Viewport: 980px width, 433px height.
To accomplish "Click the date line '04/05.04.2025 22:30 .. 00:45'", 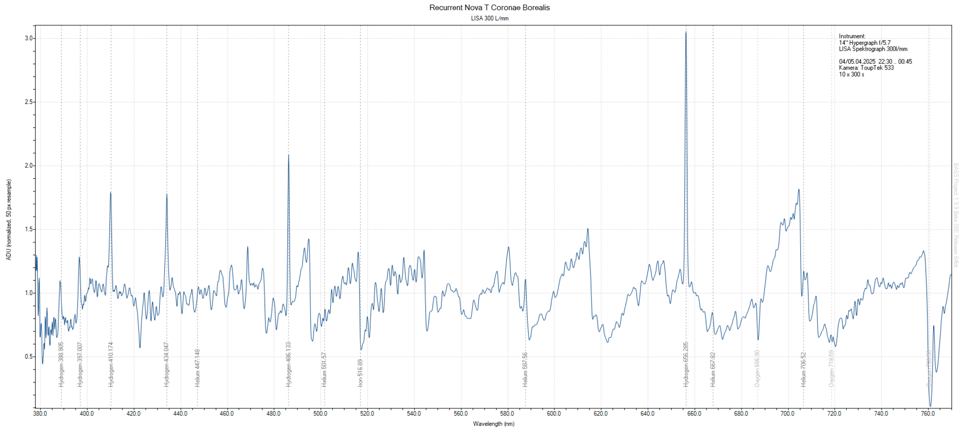I will click(x=876, y=62).
